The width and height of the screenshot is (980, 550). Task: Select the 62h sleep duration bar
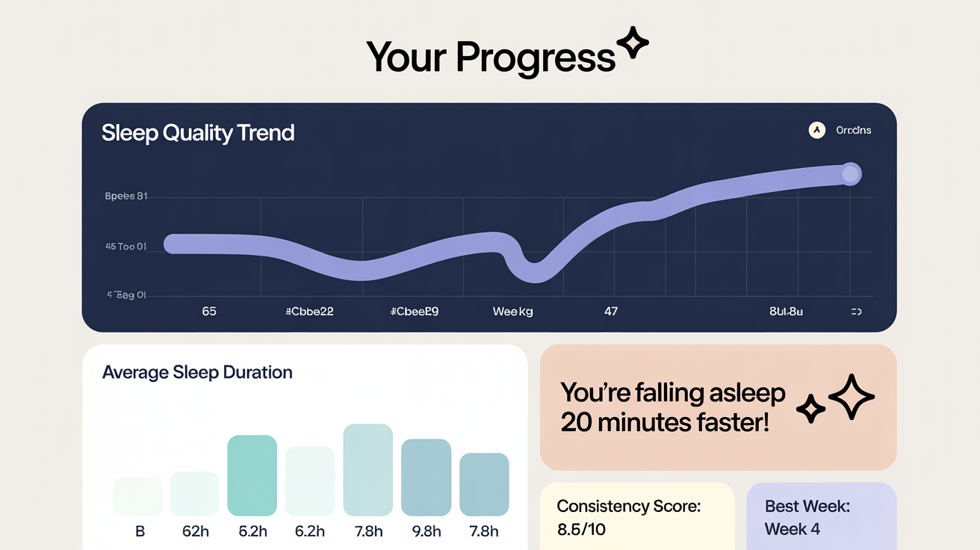[x=194, y=493]
